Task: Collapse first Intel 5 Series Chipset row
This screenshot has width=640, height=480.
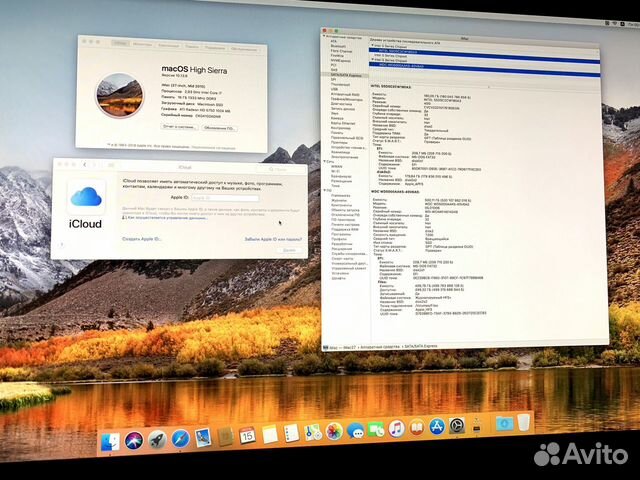Action: (x=372, y=46)
